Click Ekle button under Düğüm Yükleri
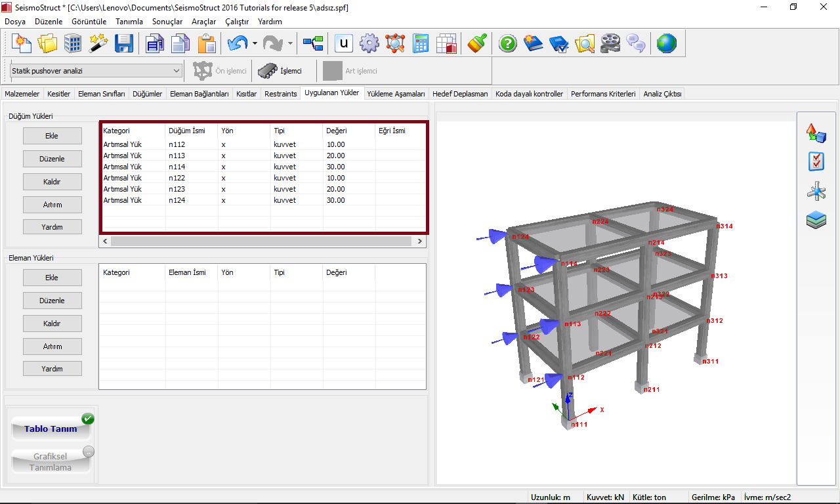840x504 pixels. click(x=52, y=136)
